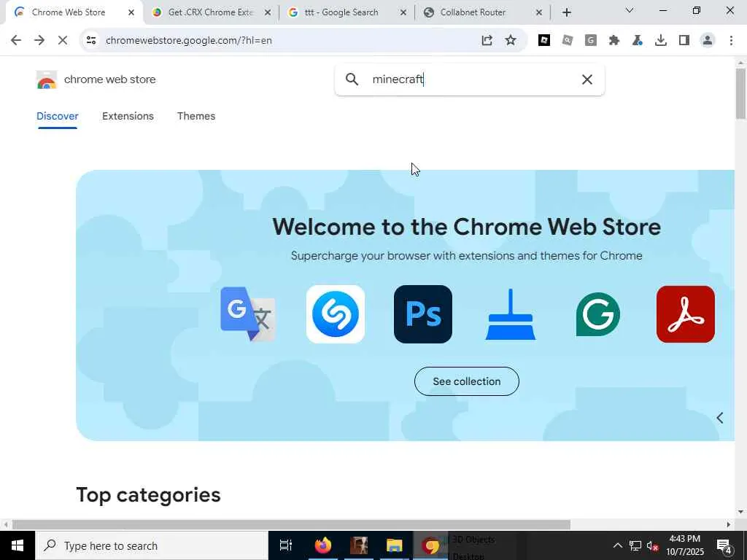Open the profile avatar menu
The width and height of the screenshot is (747, 560).
click(708, 41)
